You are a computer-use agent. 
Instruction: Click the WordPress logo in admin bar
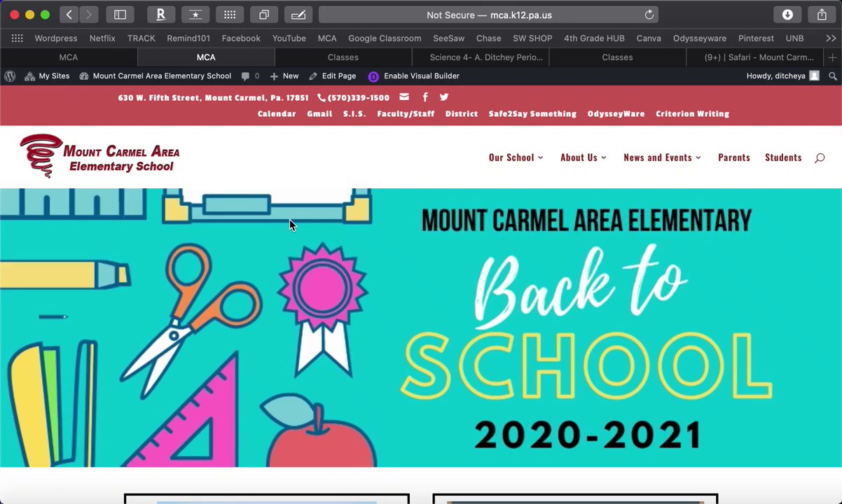click(x=10, y=76)
